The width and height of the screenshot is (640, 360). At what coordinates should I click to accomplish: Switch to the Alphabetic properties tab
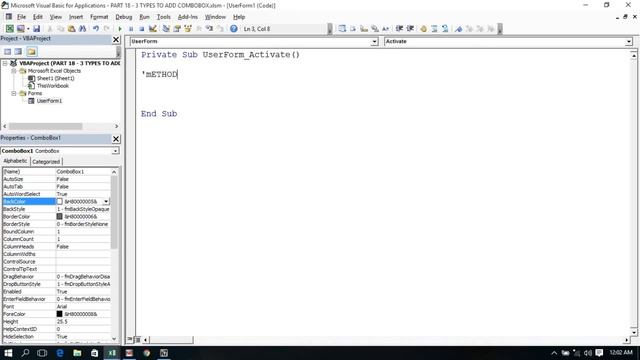[16, 161]
